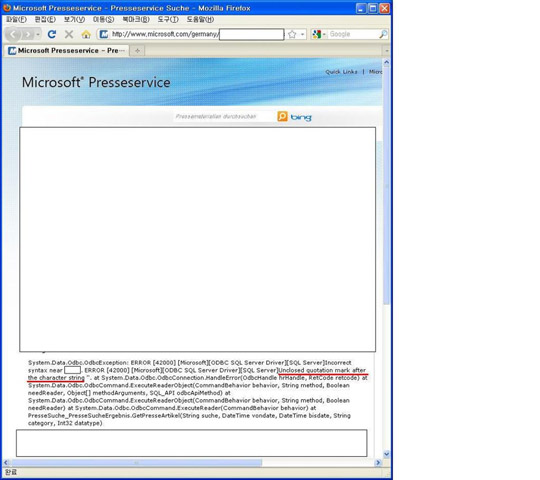Viewport: 540px width, 480px height.
Task: Open the 도움말(H) menu
Action: click(200, 19)
